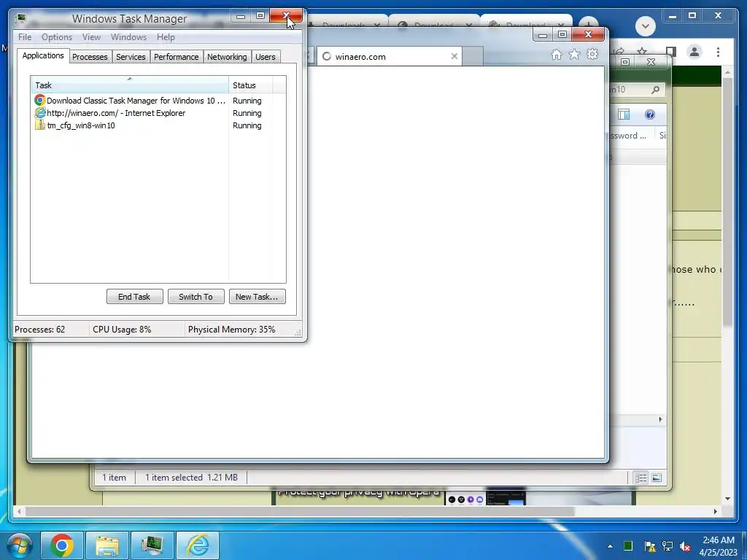The width and height of the screenshot is (747, 560).
Task: Click the Switch To button
Action: [x=196, y=296]
